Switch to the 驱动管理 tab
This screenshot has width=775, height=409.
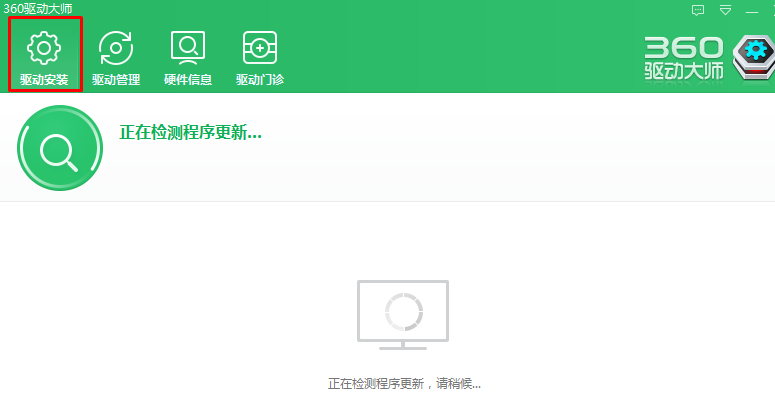[116, 58]
